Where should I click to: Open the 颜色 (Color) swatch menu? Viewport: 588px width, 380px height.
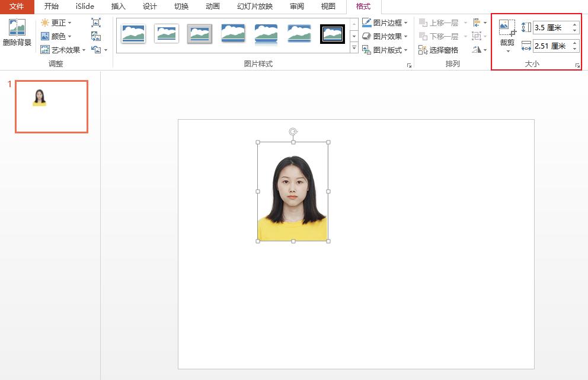coord(57,36)
